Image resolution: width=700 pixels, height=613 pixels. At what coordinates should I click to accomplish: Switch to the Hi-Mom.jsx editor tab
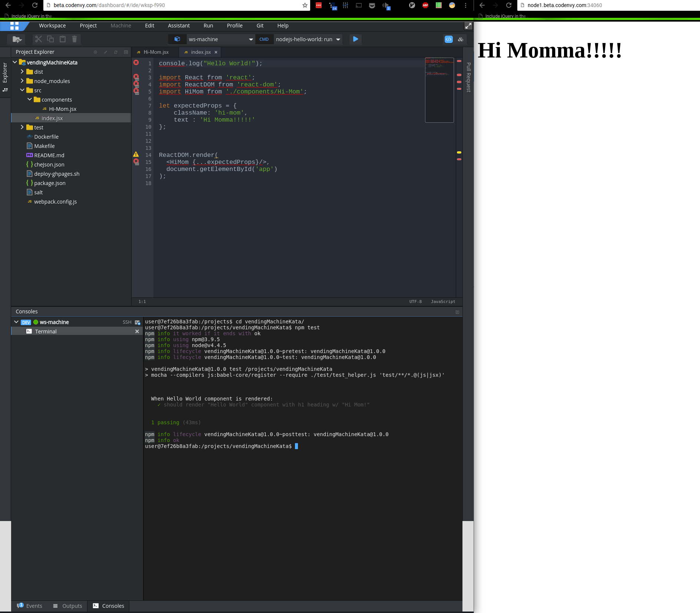[x=156, y=52]
